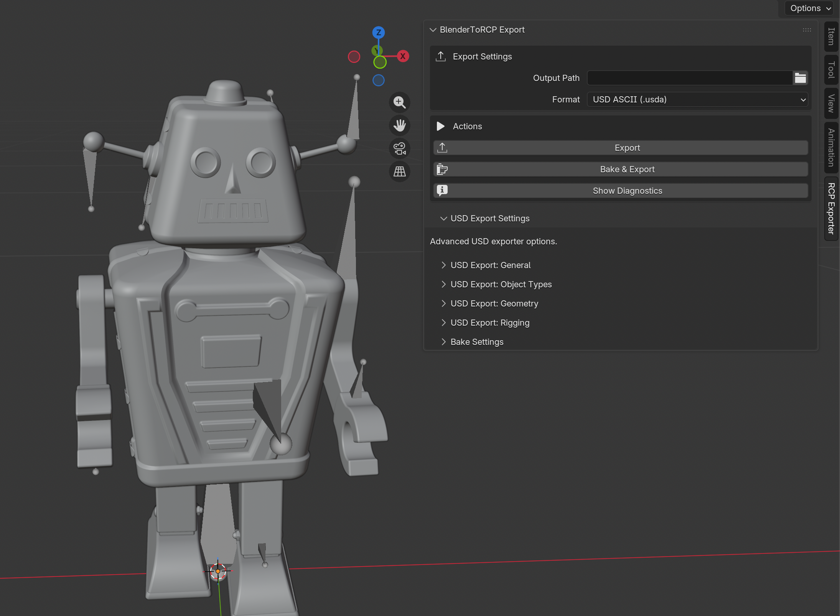Click the upload icon beside Export Settings
Screen dimensions: 840x616
pos(441,56)
